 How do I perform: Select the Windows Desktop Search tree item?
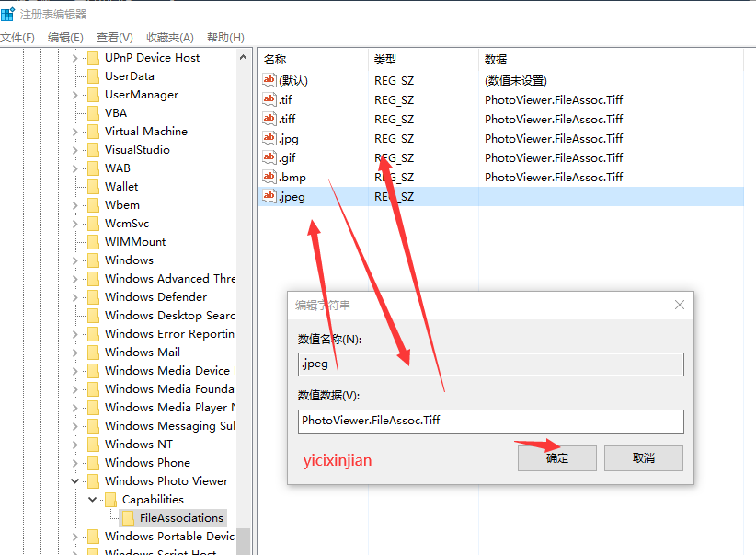click(170, 316)
